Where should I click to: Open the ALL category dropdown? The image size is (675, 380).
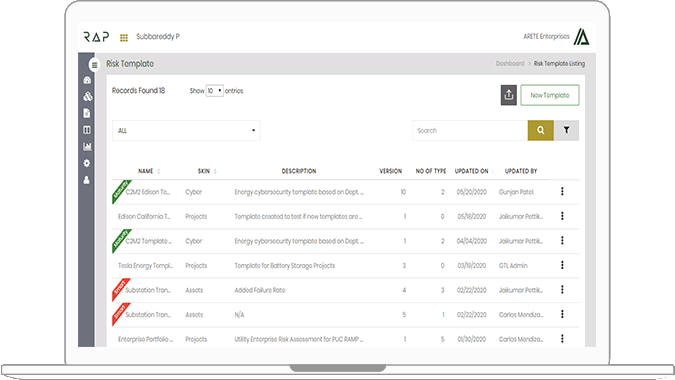186,130
